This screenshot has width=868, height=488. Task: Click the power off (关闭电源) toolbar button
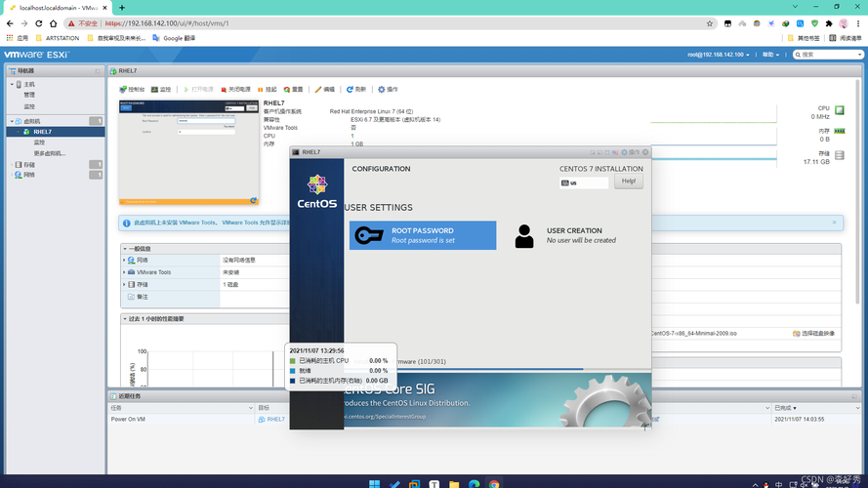point(236,89)
